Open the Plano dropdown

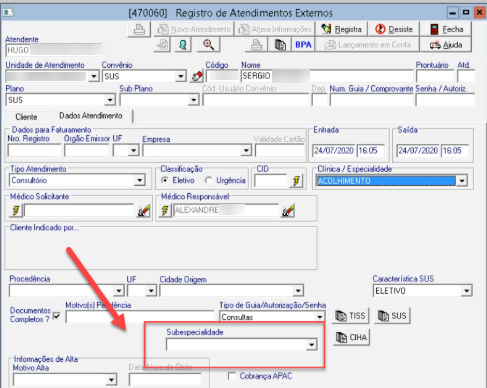click(110, 100)
